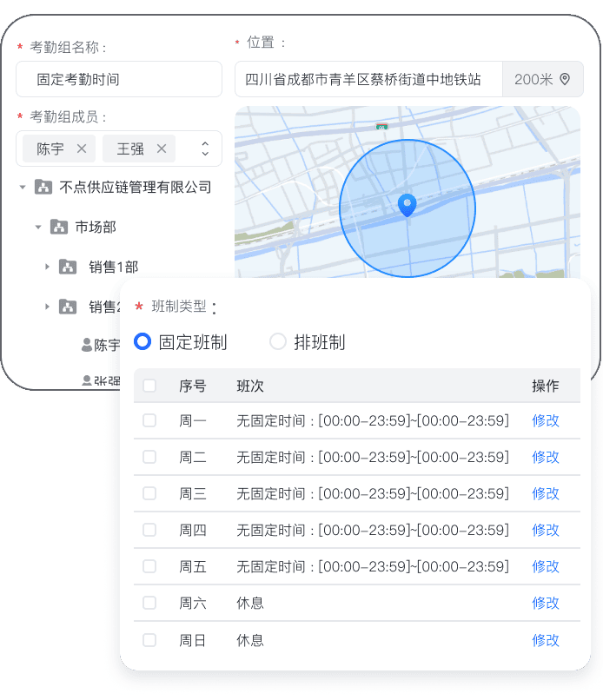Click the 考勤组名称 input field

pos(119,79)
